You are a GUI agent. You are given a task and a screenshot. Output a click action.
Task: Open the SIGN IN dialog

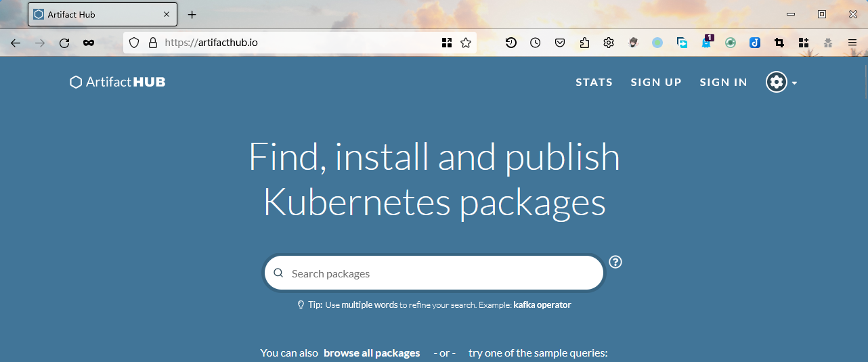pyautogui.click(x=723, y=82)
